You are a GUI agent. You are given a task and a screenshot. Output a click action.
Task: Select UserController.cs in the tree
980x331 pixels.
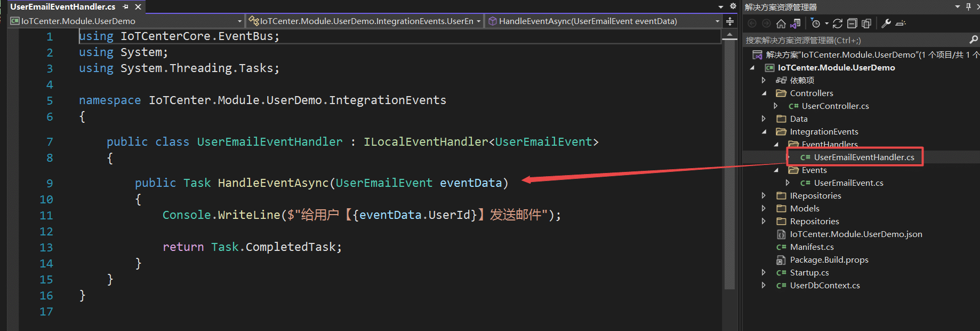(835, 106)
